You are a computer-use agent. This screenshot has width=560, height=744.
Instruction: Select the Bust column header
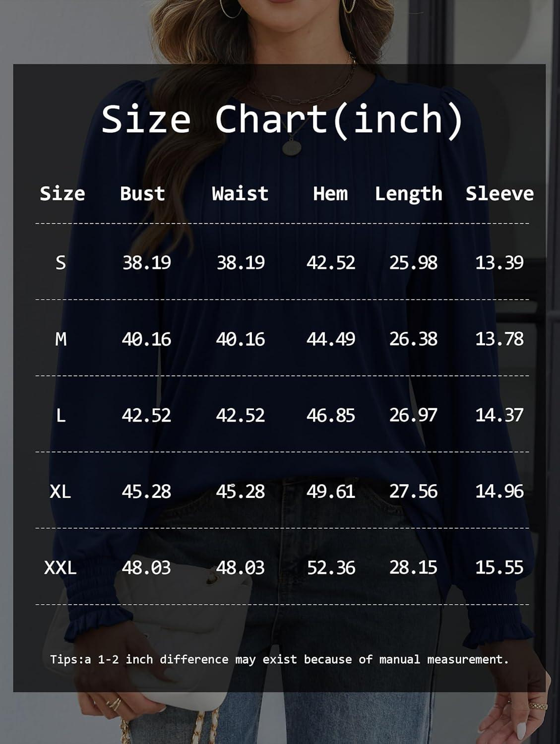(142, 193)
